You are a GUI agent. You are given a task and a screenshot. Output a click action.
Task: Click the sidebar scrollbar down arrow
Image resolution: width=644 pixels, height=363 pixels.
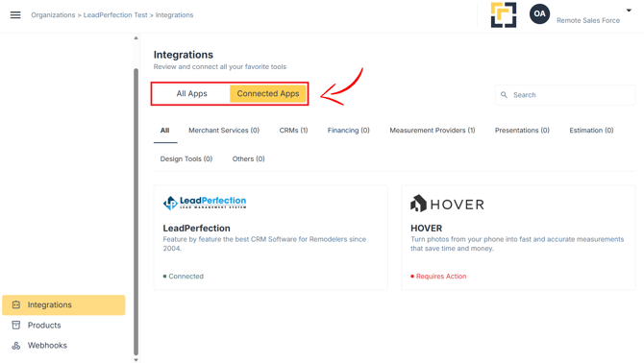[136, 360]
